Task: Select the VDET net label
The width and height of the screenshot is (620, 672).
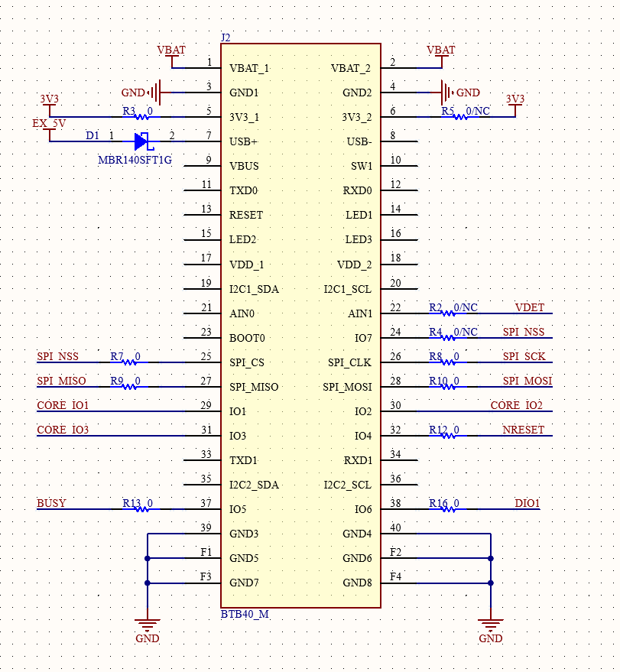Action: [529, 307]
